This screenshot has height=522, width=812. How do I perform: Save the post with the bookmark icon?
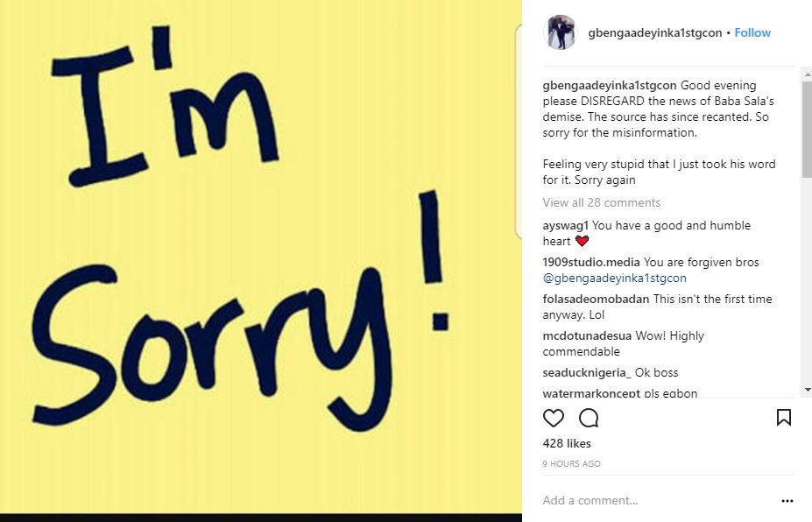pyautogui.click(x=783, y=418)
